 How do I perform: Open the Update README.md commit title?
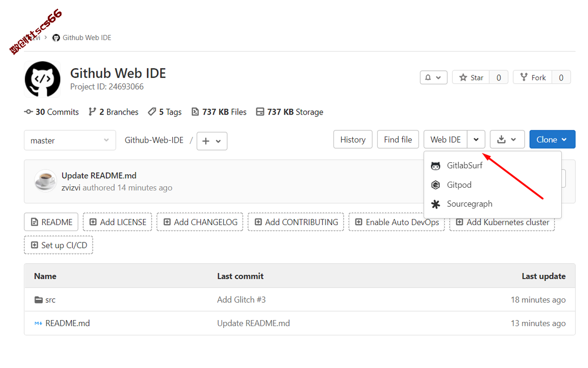click(99, 175)
